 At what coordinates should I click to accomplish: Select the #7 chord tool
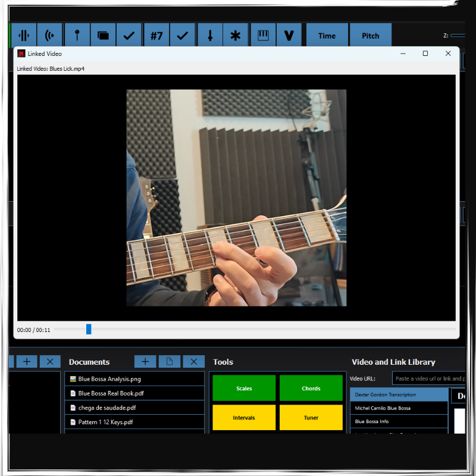[156, 35]
